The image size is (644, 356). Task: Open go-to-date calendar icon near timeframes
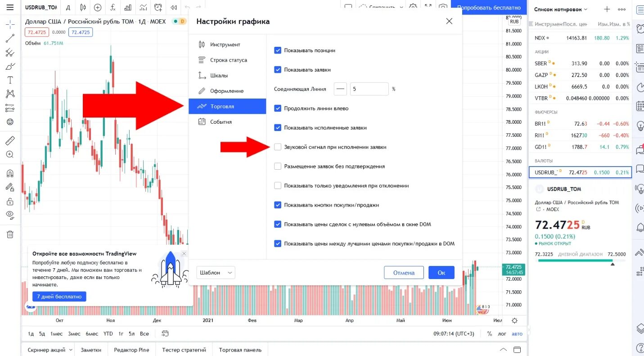click(165, 333)
